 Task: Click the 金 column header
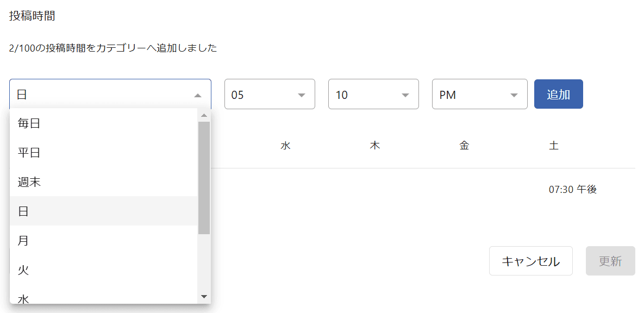point(464,146)
